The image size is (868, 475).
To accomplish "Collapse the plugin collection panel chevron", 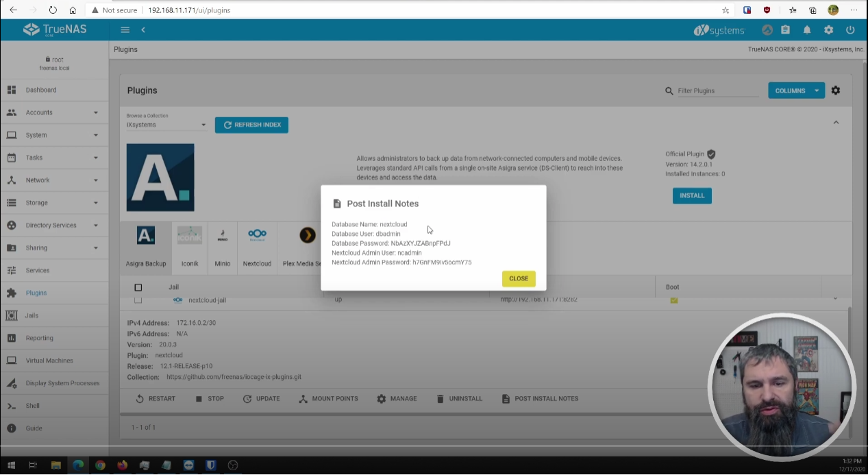I will coord(836,123).
